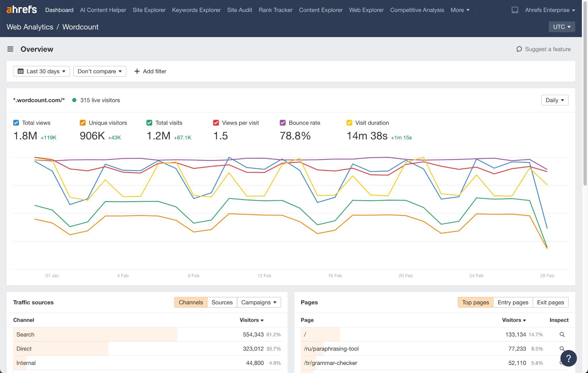This screenshot has height=373, width=588.
Task: Sort pages by the Visitors column header
Action: tap(513, 320)
